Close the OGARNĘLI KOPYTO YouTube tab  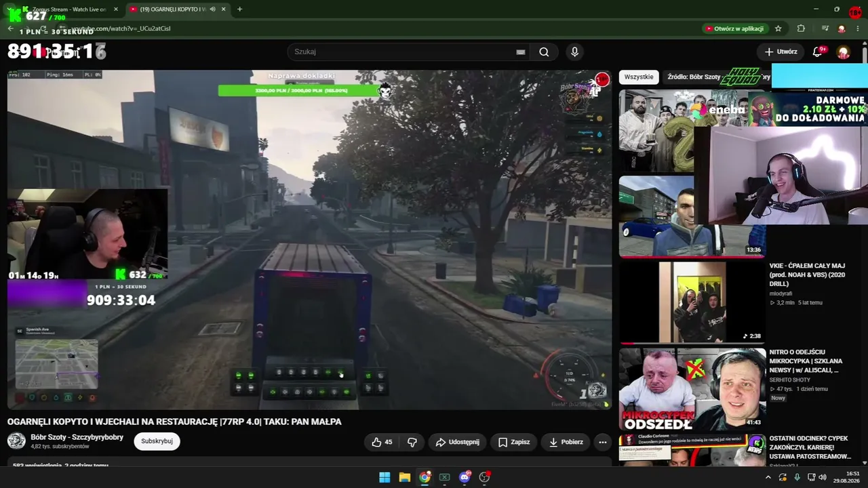[x=223, y=9]
